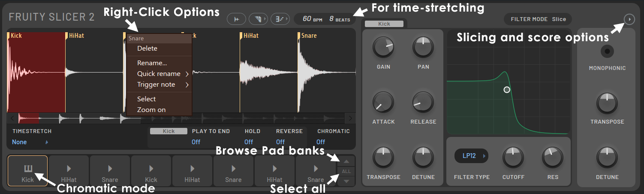Expand the Quick rename submenu
The width and height of the screenshot is (644, 194).
point(159,74)
